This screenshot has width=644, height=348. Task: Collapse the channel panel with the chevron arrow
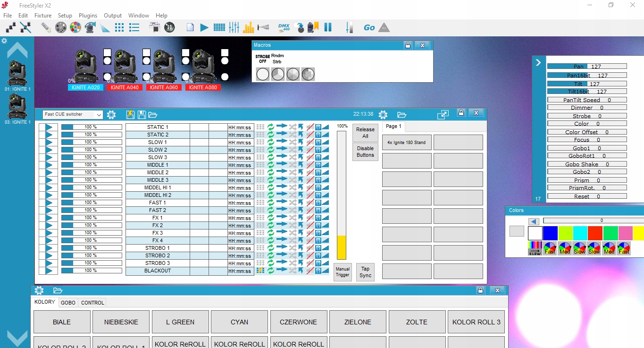pyautogui.click(x=538, y=62)
